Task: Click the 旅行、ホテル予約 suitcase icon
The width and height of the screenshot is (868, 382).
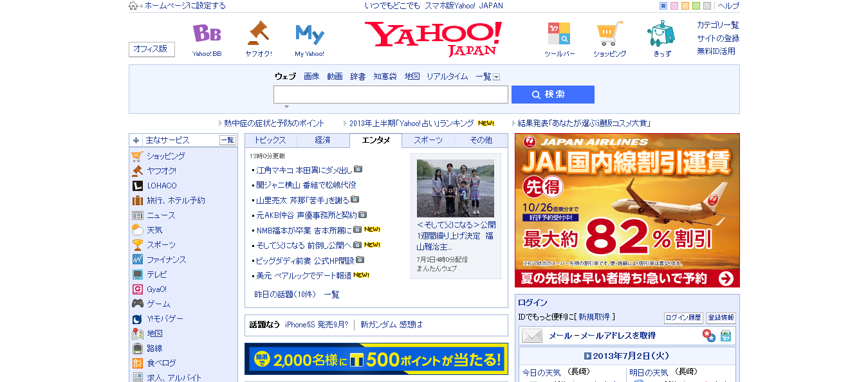Action: pyautogui.click(x=137, y=201)
